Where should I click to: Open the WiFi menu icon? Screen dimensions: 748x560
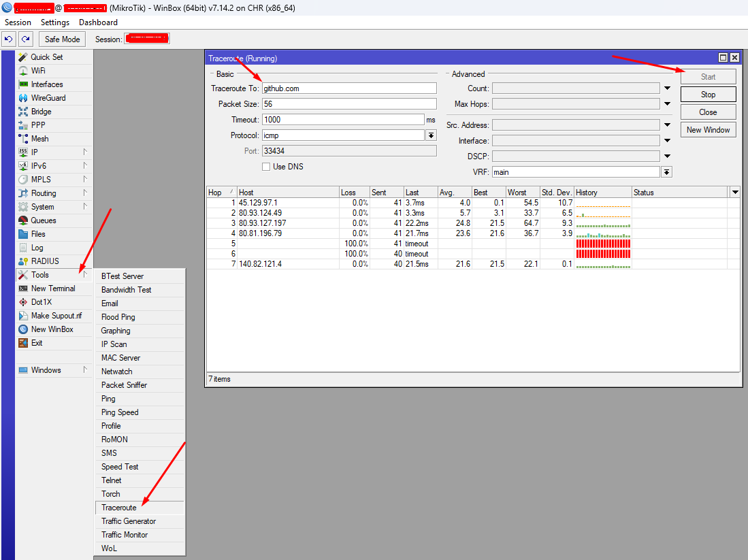pos(23,71)
